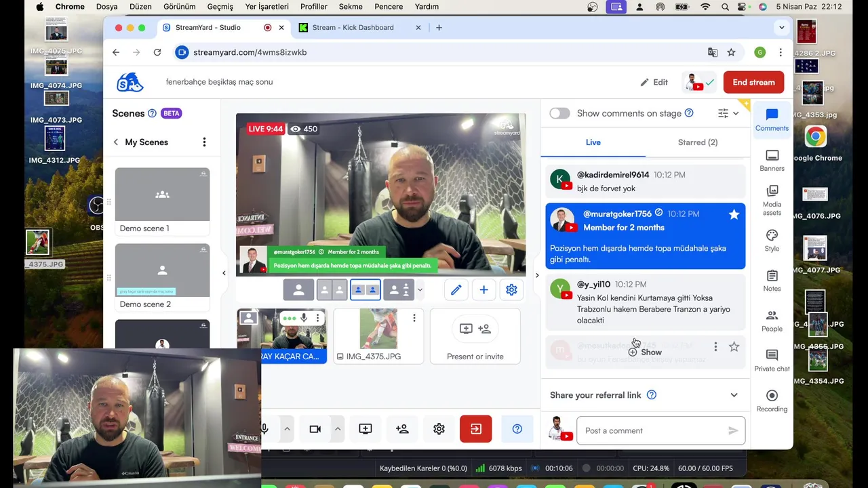Open the Notes panel

click(772, 281)
